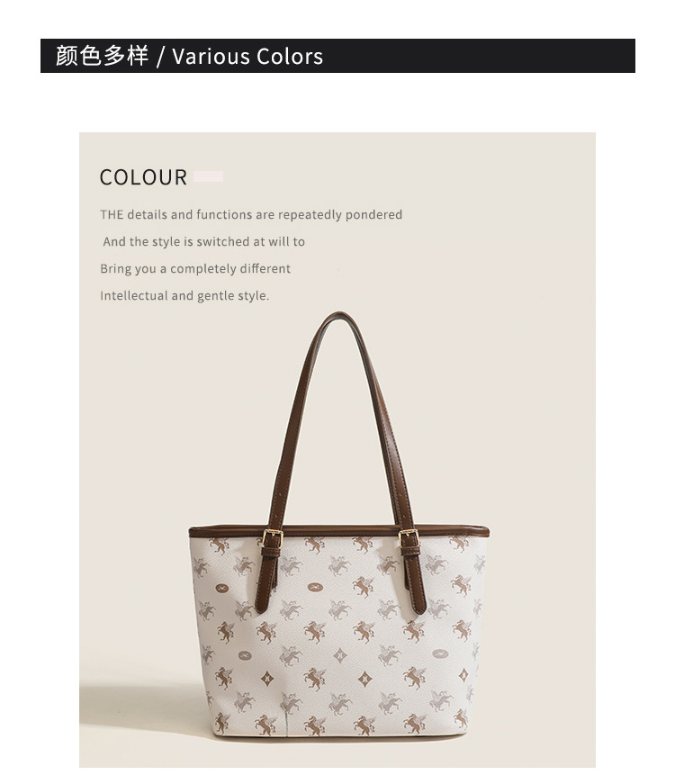Click the brown trim along the bag top
This screenshot has width=675, height=784.
point(339,530)
